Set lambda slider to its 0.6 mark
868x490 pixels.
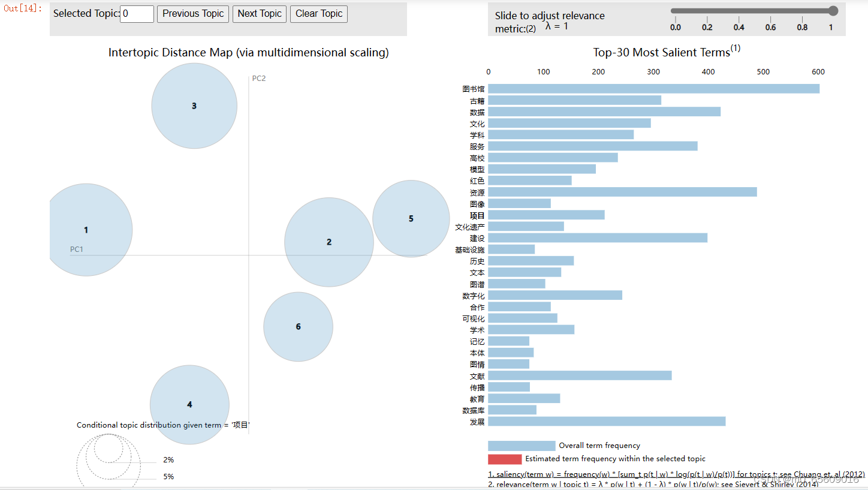pos(770,10)
